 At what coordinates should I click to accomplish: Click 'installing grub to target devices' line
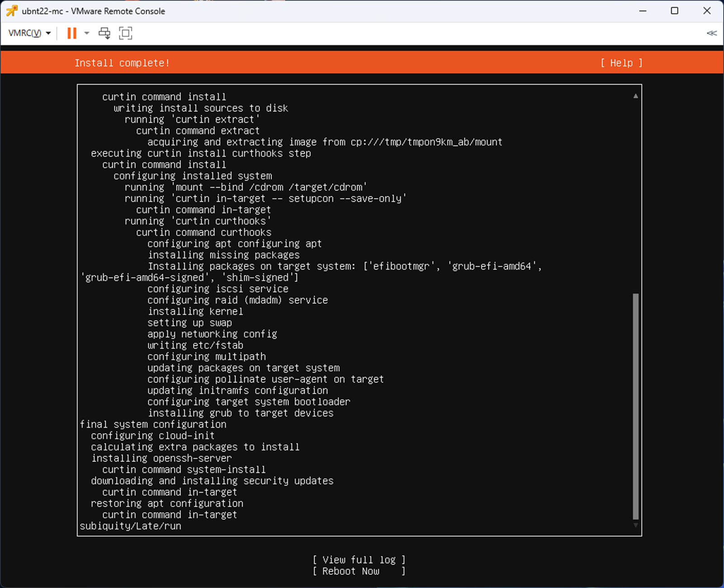(240, 413)
